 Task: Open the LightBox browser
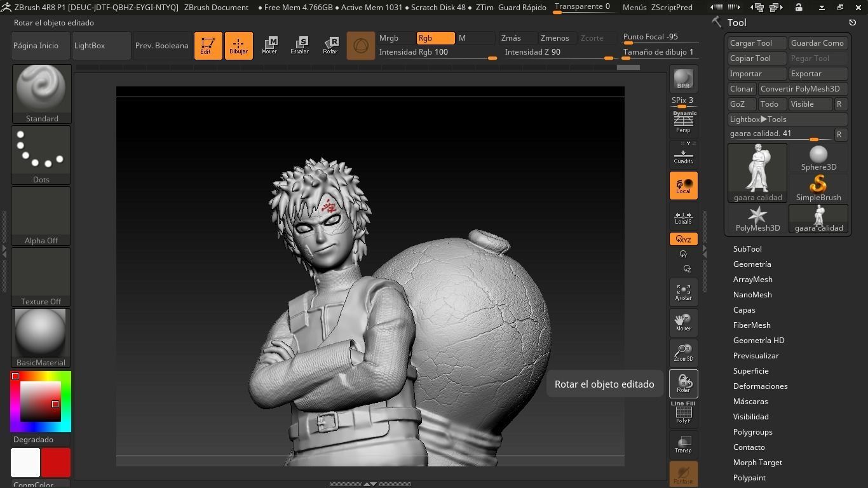tap(102, 46)
